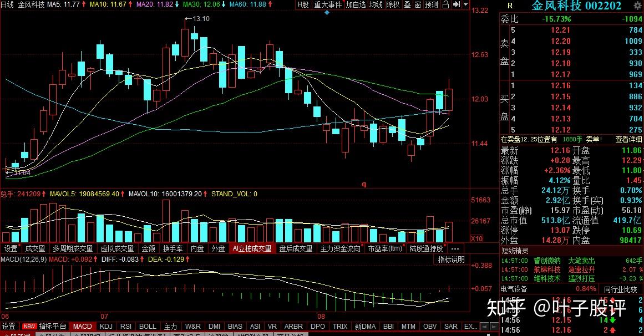
Task: Switch to the BBI indicator tab
Action: [388, 326]
